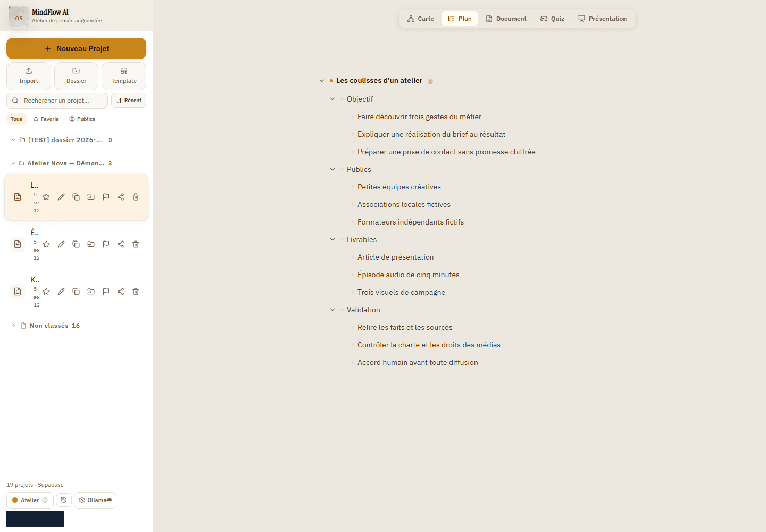Screen dimensions: 766x532
Task: Collapse the "Les coulisses d'un atelier" root node
Action: pos(322,81)
